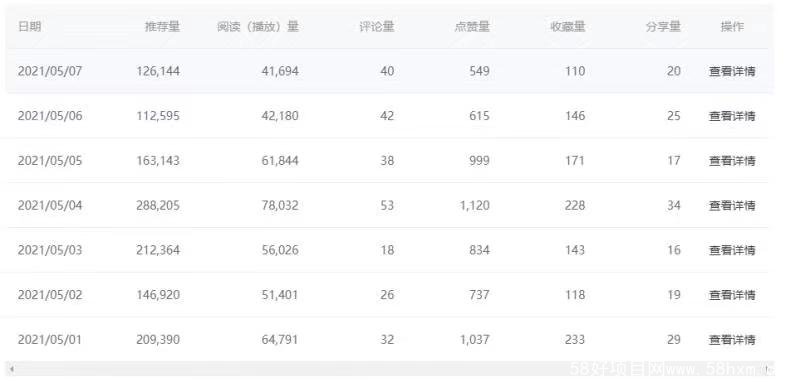
Task: Click likes value 737
Action: (480, 295)
